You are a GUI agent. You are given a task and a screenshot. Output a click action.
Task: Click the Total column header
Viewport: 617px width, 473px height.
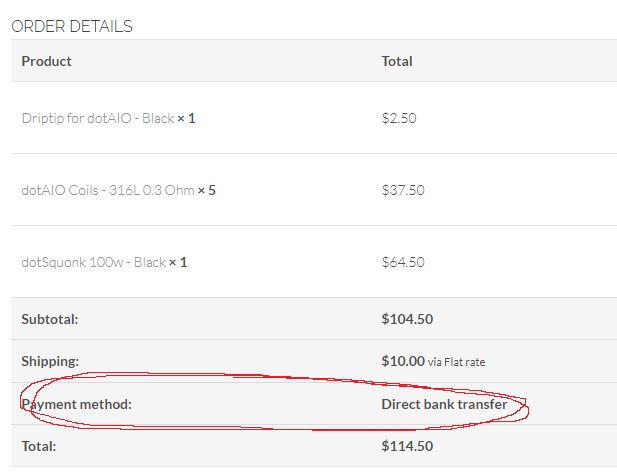[x=397, y=61]
